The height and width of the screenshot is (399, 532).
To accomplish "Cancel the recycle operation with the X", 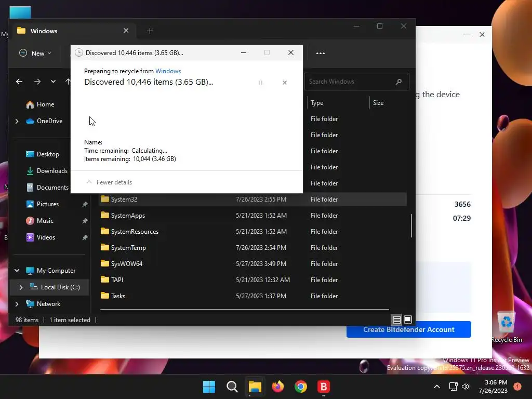I will point(285,83).
